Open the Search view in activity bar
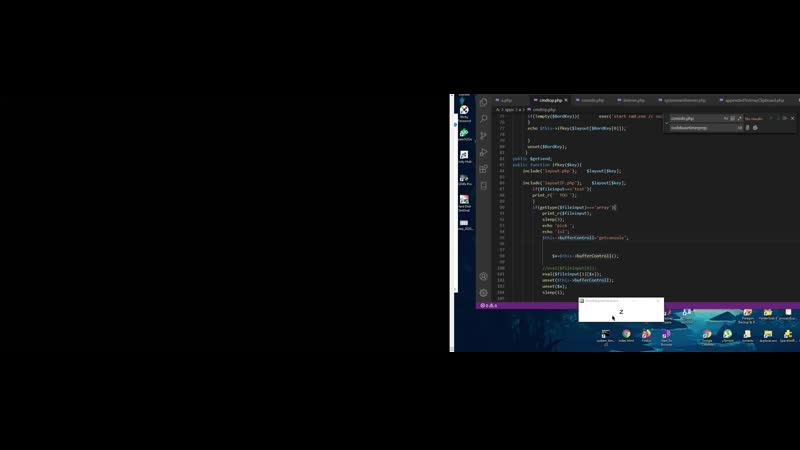Viewport: 800px width, 450px height. [483, 119]
